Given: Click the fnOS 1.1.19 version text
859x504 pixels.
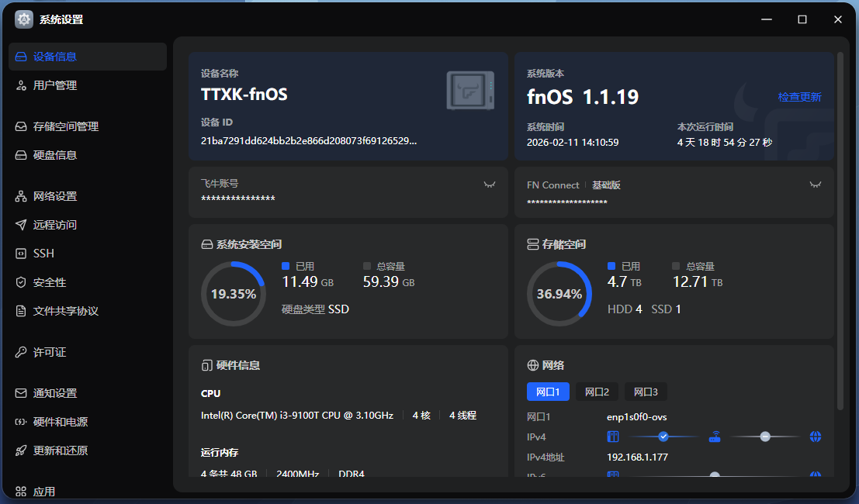Looking at the screenshot, I should (583, 97).
